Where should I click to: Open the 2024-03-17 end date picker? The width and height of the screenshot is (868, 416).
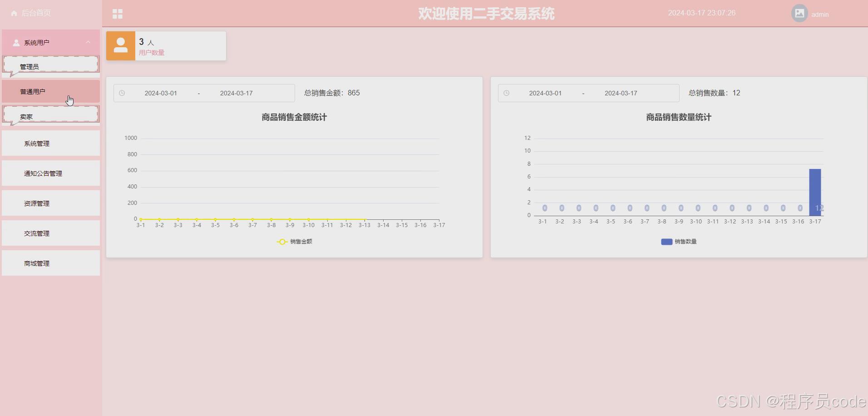236,93
